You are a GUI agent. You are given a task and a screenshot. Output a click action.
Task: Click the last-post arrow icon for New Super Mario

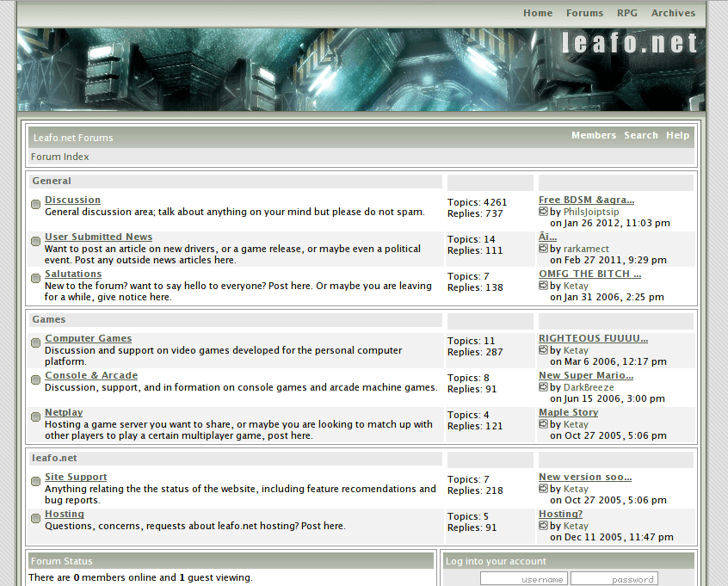click(542, 387)
